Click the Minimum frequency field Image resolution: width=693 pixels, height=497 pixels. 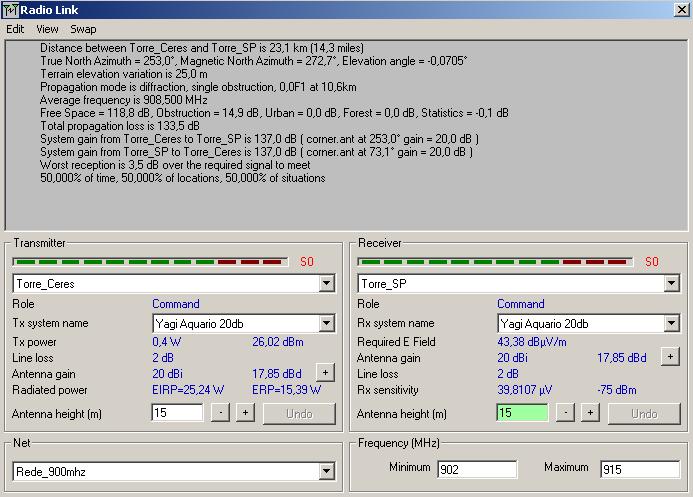[476, 469]
